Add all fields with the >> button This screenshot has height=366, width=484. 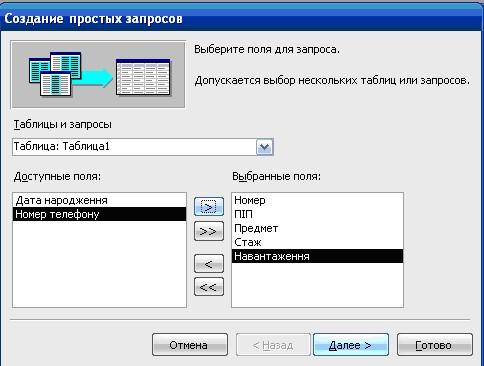pos(209,231)
